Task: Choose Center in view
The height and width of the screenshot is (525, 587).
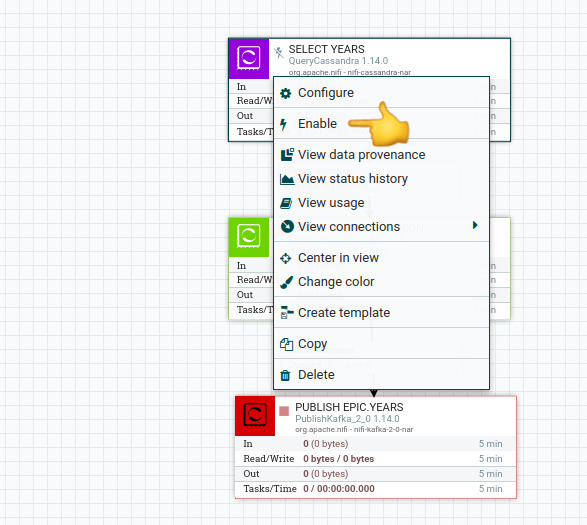Action: point(381,258)
